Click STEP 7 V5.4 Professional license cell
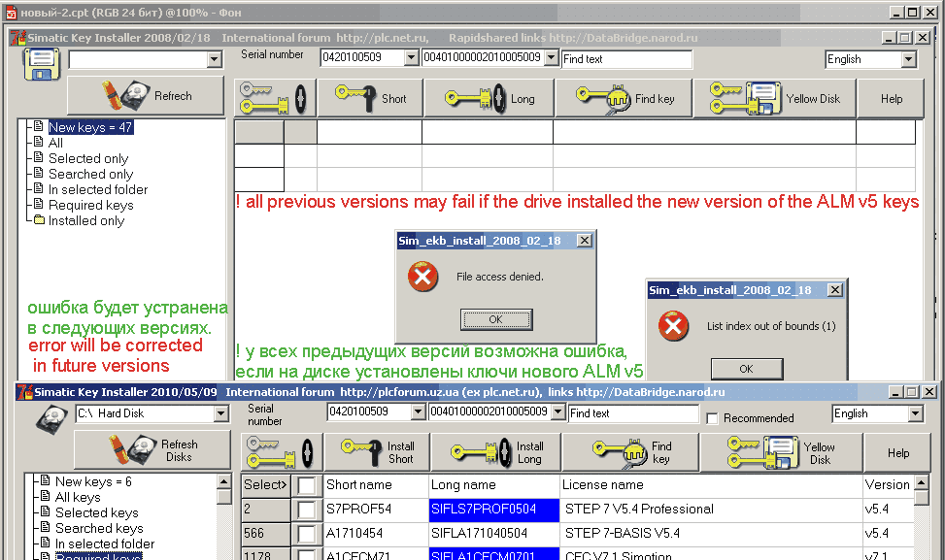This screenshot has width=945, height=560. (x=711, y=510)
